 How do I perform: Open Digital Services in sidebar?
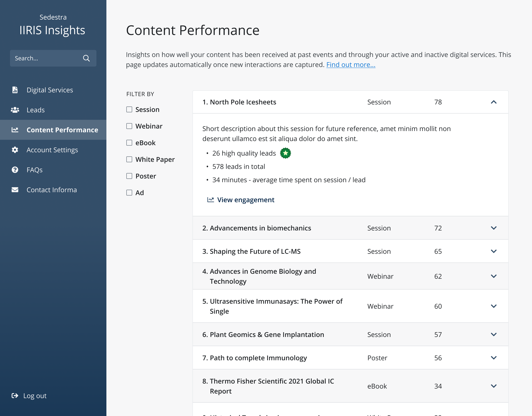(53, 90)
